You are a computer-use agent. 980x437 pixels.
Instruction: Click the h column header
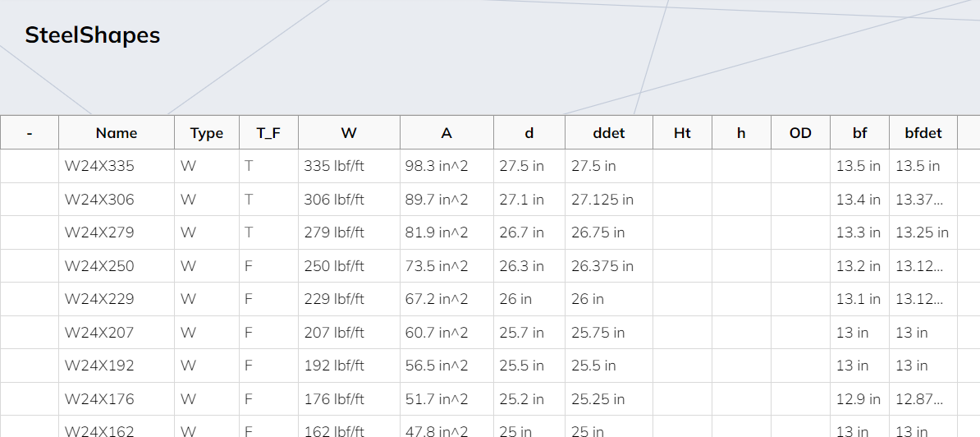pos(741,132)
